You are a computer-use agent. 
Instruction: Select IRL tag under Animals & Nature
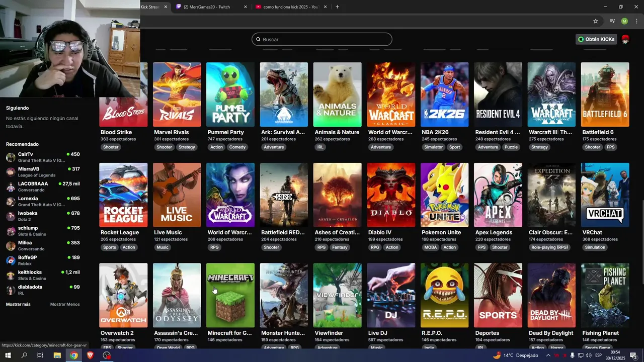point(320,147)
